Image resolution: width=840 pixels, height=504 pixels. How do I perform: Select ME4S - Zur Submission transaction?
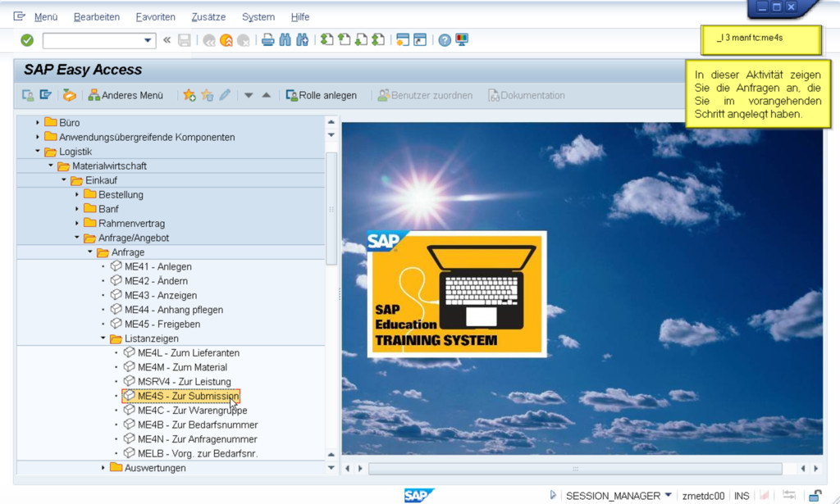pyautogui.click(x=188, y=396)
